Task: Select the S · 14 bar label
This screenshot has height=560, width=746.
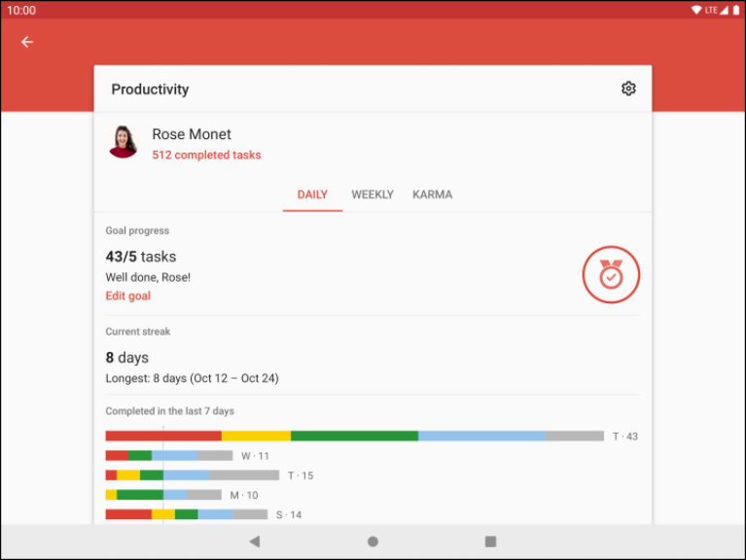Action: (289, 515)
